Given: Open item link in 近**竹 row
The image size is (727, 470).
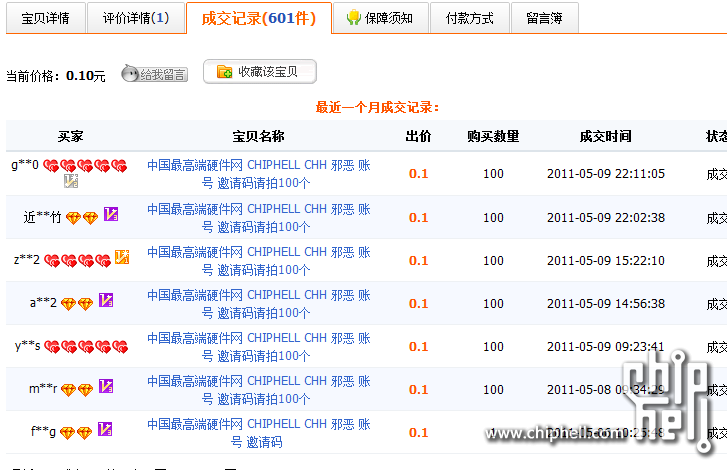Looking at the screenshot, I should 259,218.
